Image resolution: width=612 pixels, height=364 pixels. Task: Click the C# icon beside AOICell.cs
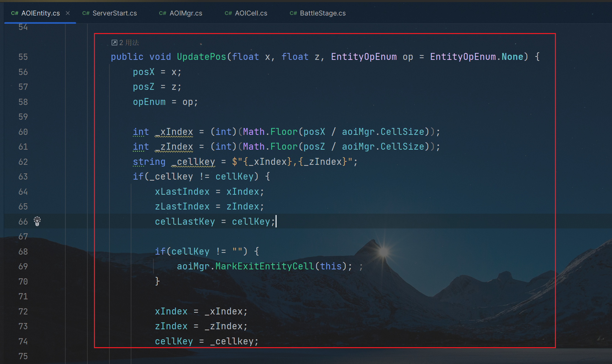tap(228, 13)
